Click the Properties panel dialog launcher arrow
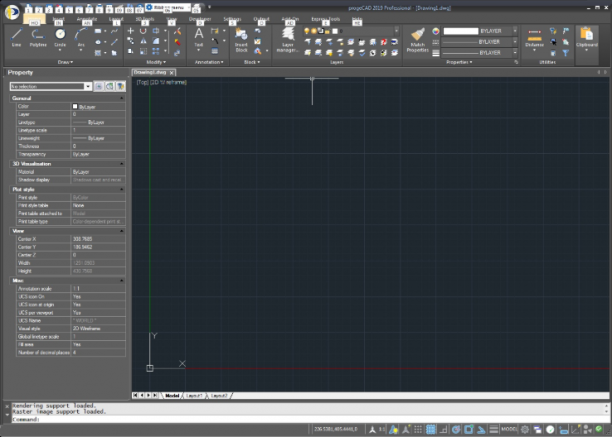This screenshot has width=612, height=437. pyautogui.click(x=516, y=62)
